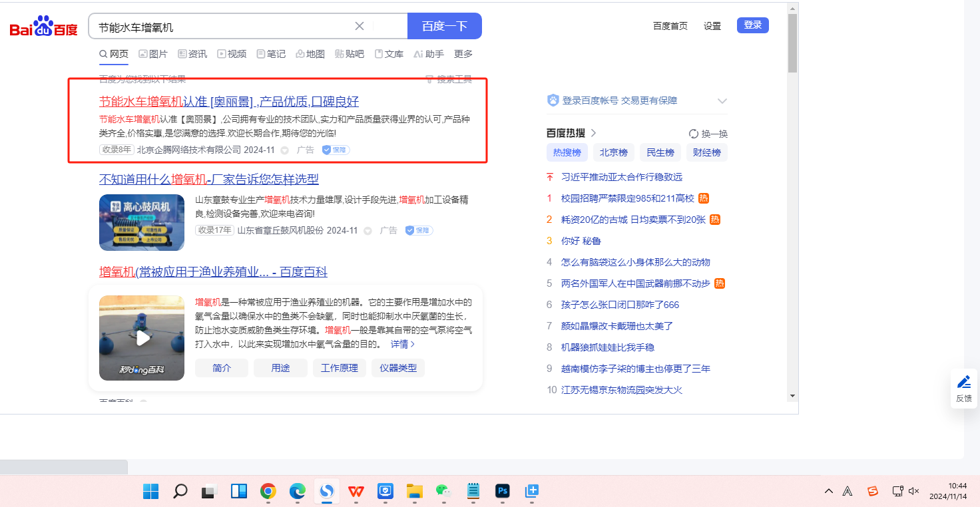The height and width of the screenshot is (507, 980).
Task: Open WPS Office from the taskbar
Action: 356,492
